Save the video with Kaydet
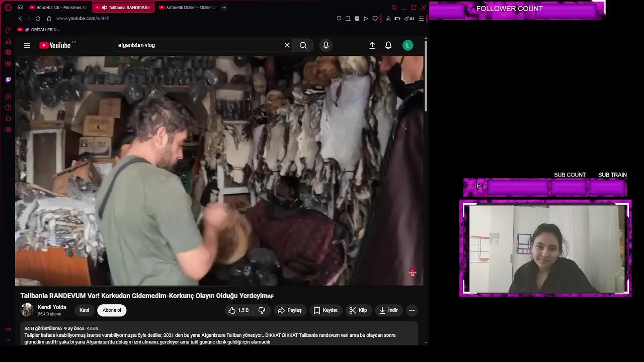The image size is (644, 362). 326,310
